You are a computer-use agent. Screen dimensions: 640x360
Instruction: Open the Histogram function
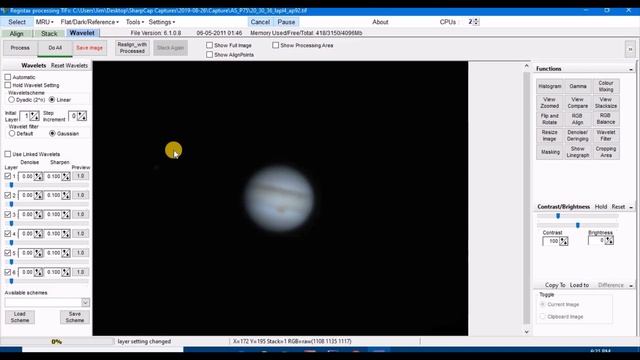tap(550, 86)
